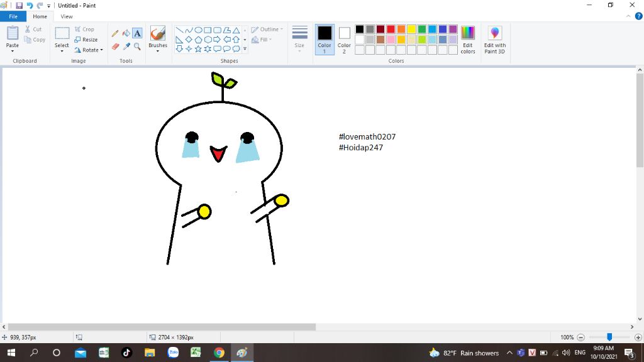Choose the Right triangle shape
Viewport: 644px width, 362px height.
click(x=179, y=40)
